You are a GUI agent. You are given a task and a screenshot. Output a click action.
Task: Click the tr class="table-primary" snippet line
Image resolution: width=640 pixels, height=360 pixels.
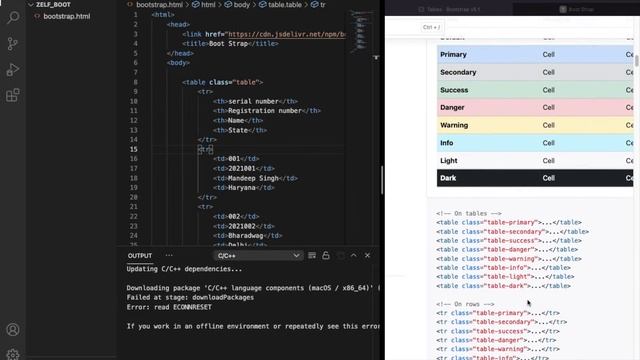[498, 313]
